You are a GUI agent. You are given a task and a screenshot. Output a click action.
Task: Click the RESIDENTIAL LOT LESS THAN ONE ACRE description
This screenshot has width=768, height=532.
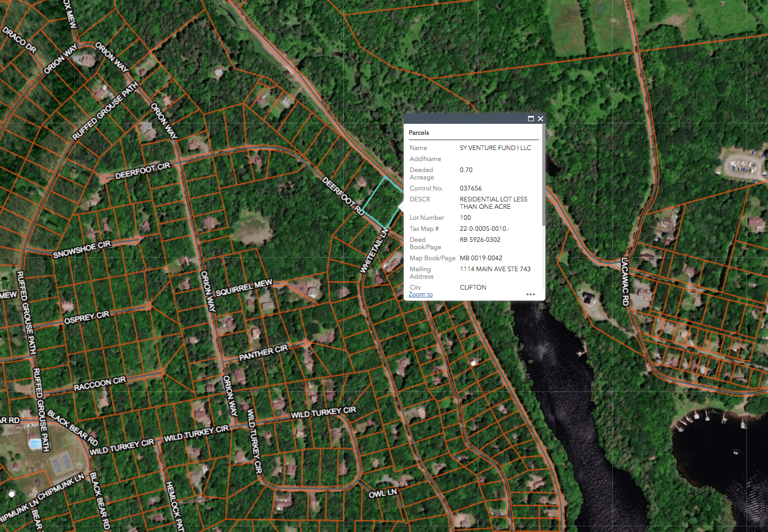point(493,203)
